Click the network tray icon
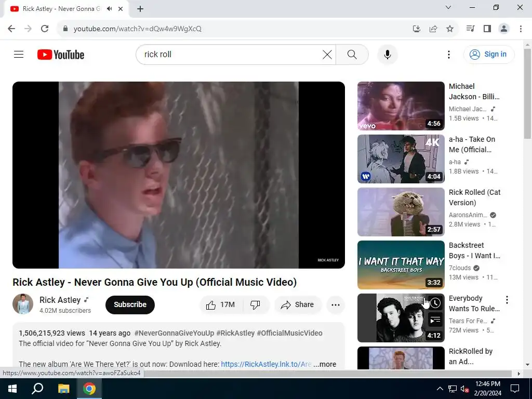The width and height of the screenshot is (532, 399). coord(453,389)
